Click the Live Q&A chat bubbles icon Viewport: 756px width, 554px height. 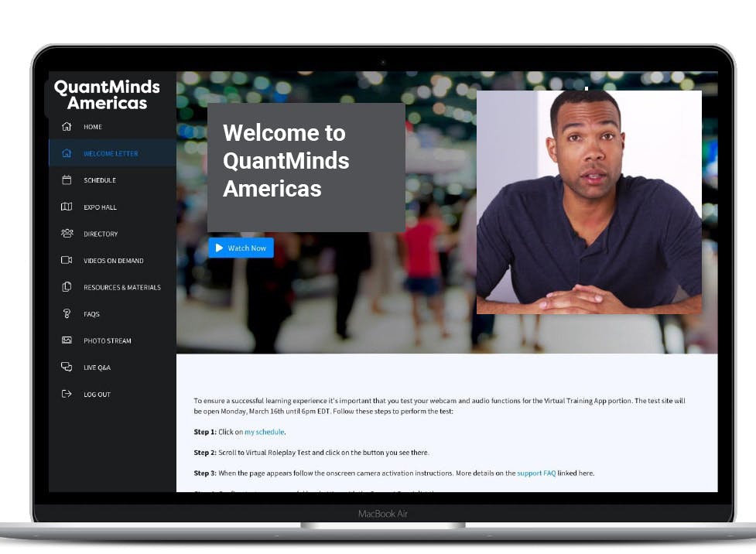point(67,367)
